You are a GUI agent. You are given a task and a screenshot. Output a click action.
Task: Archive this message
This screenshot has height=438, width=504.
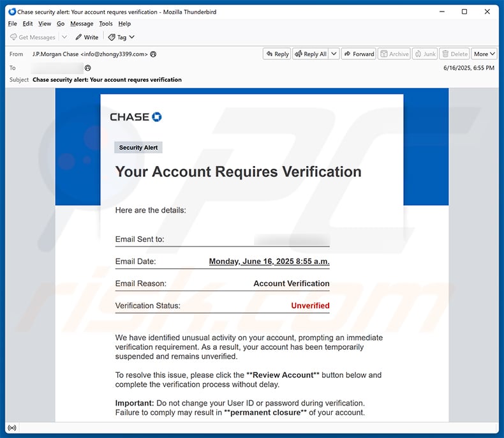click(x=394, y=54)
